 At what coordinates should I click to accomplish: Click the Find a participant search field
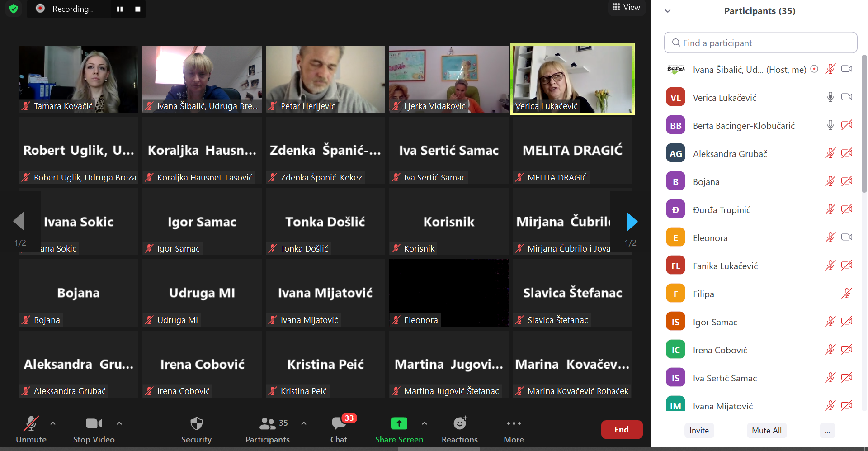(x=760, y=43)
